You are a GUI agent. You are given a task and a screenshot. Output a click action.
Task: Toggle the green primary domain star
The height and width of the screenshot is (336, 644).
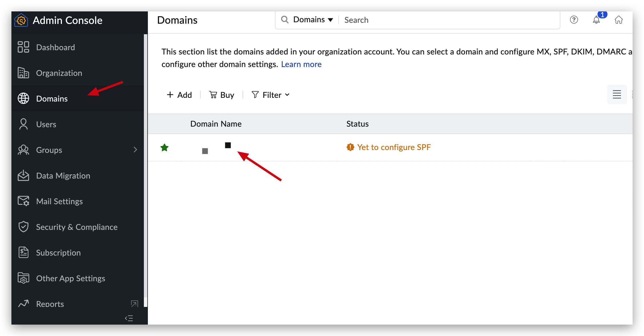click(164, 147)
